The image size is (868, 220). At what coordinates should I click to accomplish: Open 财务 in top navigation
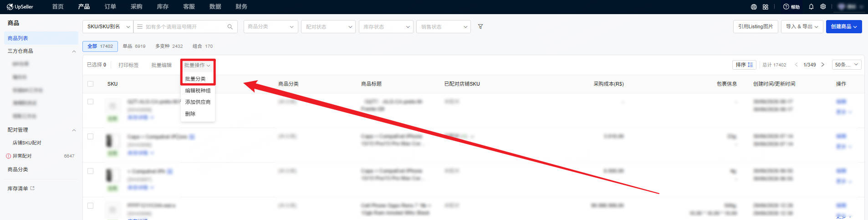(x=241, y=7)
